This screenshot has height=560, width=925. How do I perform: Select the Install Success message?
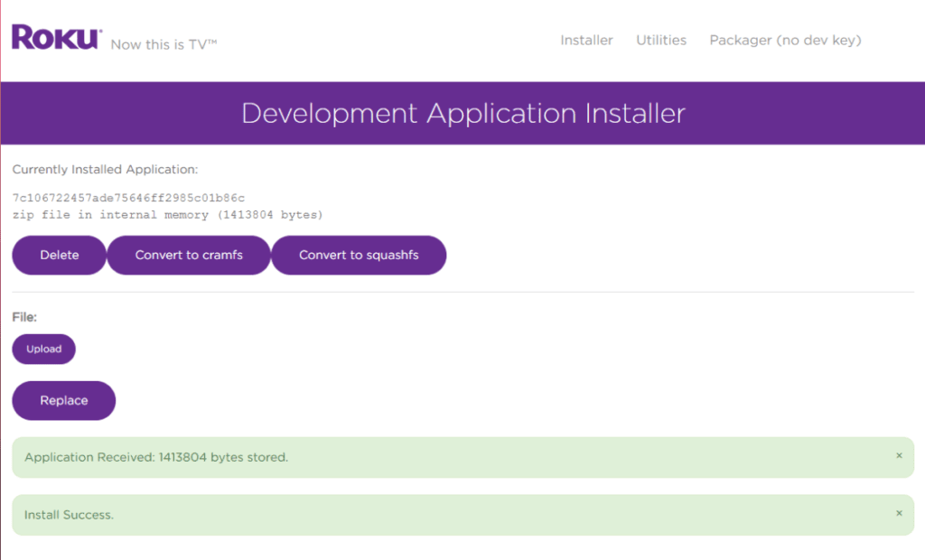[x=70, y=513]
